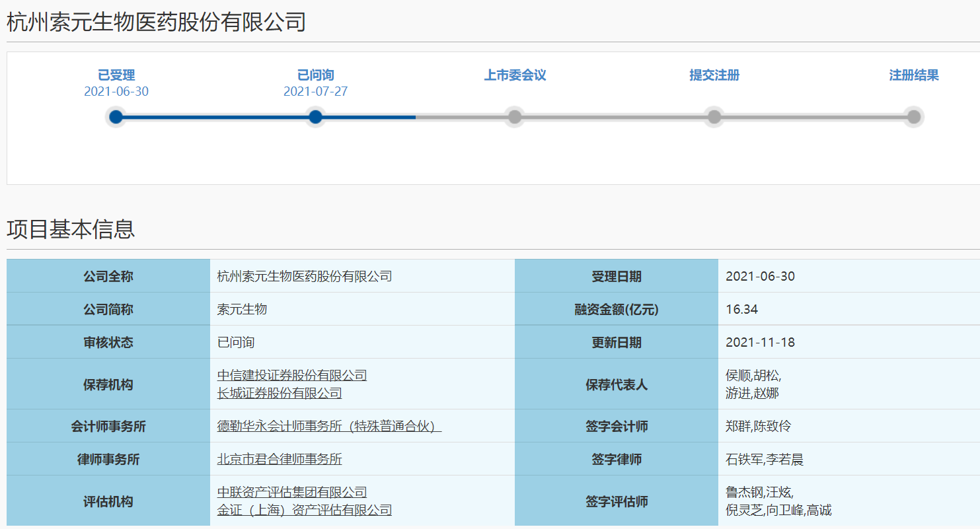Click the 侯顺,胡松, representatives text
The image size is (980, 529).
pyautogui.click(x=753, y=376)
